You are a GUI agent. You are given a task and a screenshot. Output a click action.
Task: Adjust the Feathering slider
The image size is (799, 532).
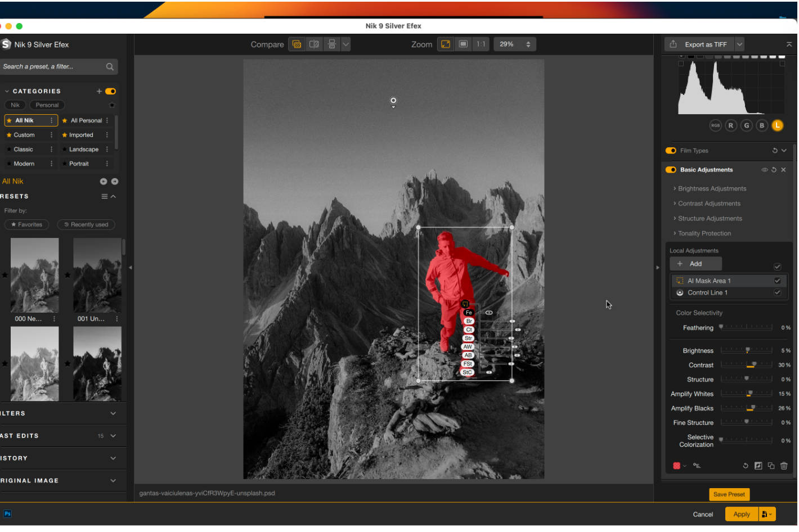748,328
